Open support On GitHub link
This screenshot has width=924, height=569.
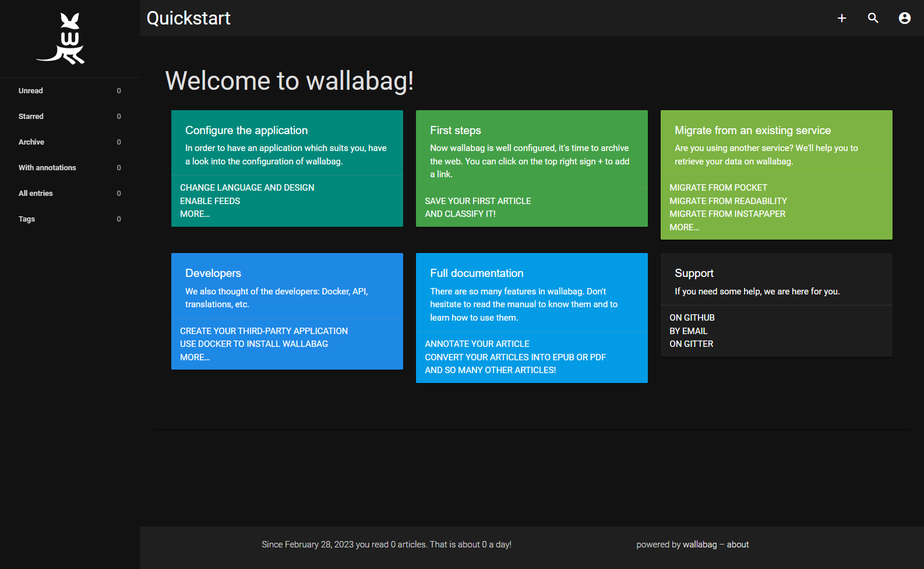692,318
